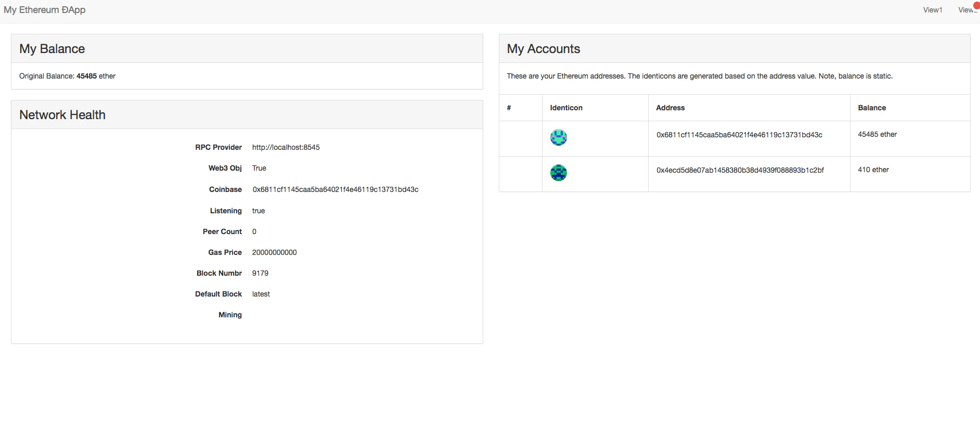Screen dimensions: 980x437
Task: Click the Gas Price label
Action: coord(225,252)
